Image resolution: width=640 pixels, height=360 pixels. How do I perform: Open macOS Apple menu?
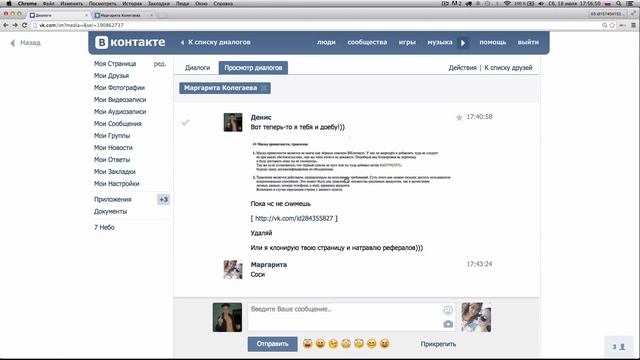pos(9,3)
